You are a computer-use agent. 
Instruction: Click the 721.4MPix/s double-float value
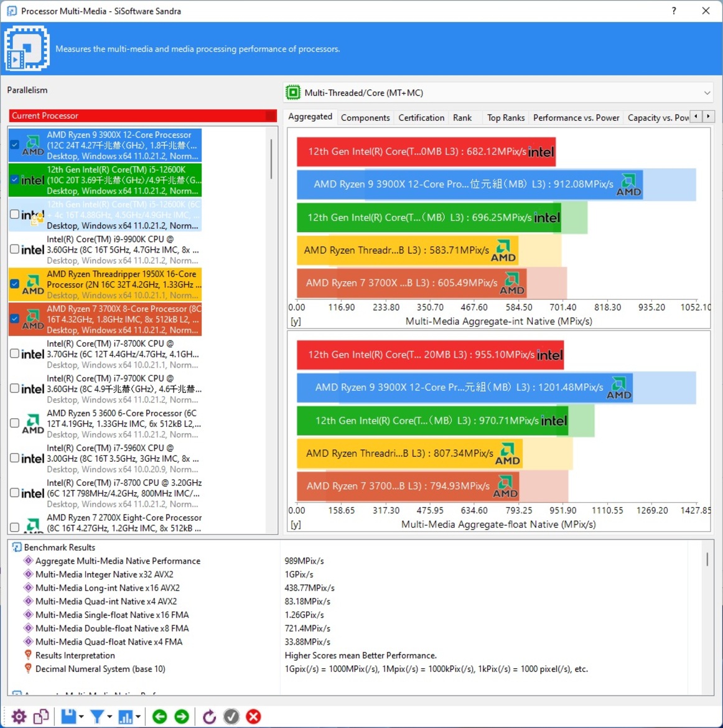click(307, 628)
